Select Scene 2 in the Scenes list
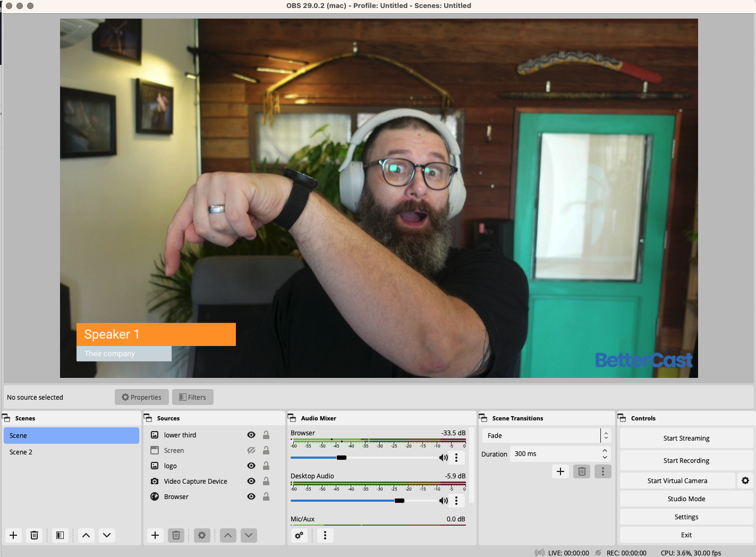Image resolution: width=756 pixels, height=557 pixels. [x=21, y=452]
